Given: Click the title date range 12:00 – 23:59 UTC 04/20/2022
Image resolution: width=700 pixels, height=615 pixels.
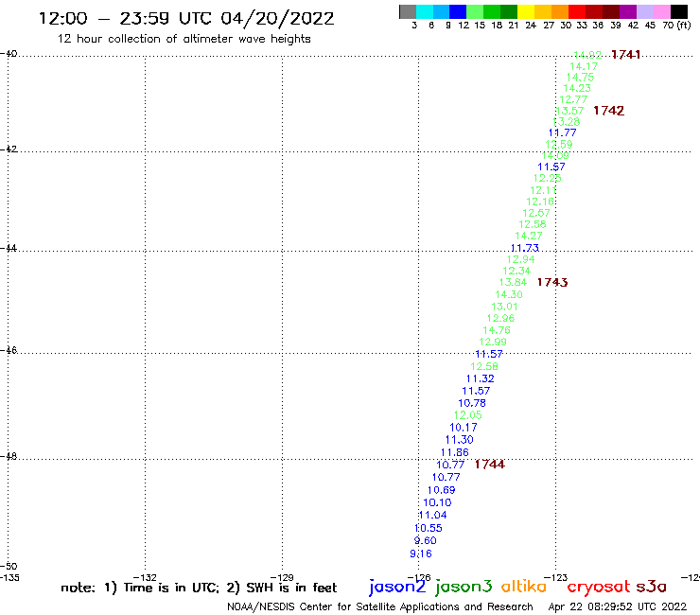Looking at the screenshot, I should click(x=186, y=18).
